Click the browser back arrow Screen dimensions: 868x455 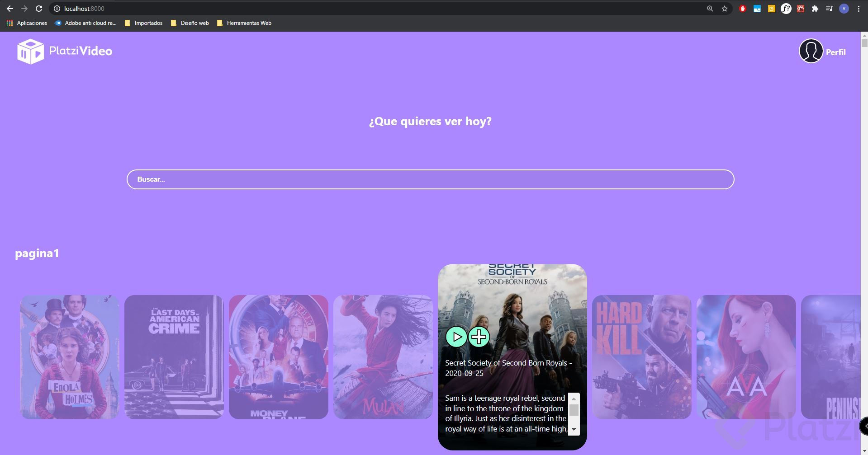click(x=10, y=9)
